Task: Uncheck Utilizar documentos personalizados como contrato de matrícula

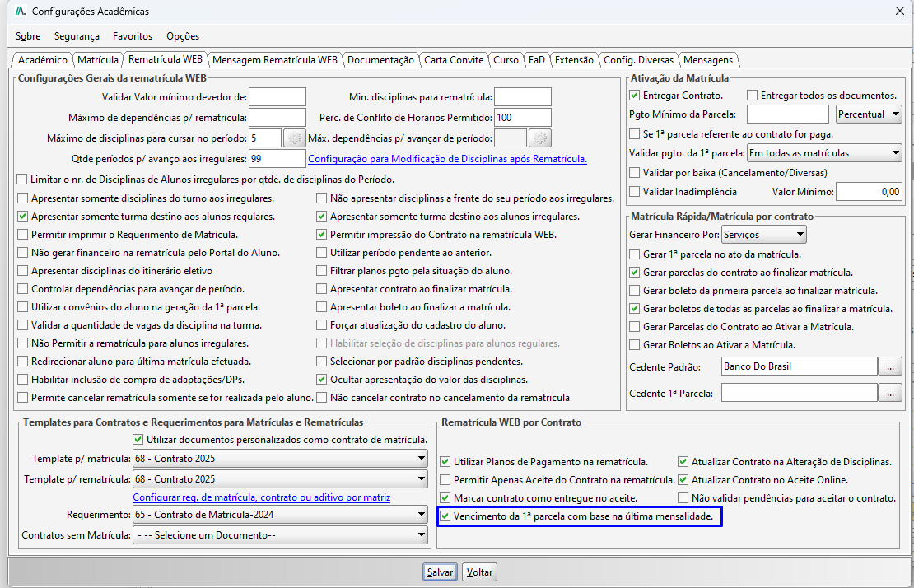Action: (x=138, y=440)
